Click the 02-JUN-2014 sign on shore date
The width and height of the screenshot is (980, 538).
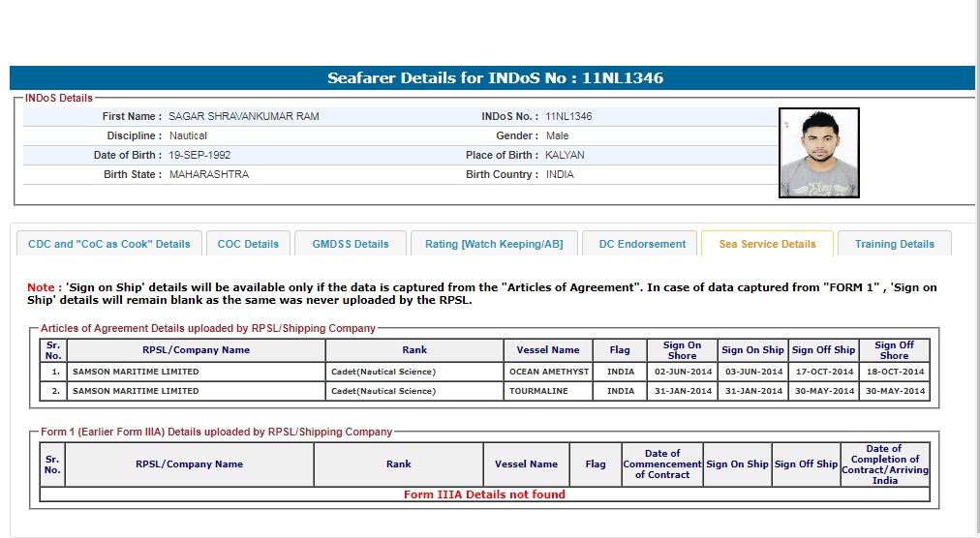pyautogui.click(x=683, y=372)
